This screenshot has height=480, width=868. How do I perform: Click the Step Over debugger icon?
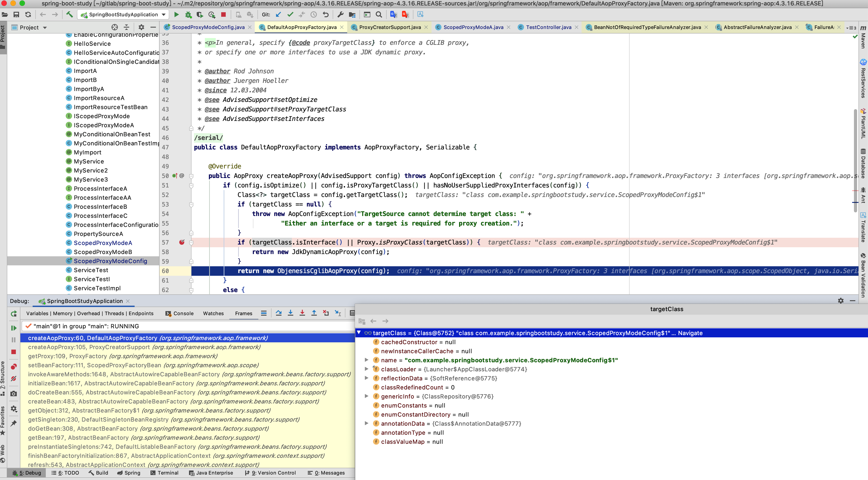click(278, 313)
